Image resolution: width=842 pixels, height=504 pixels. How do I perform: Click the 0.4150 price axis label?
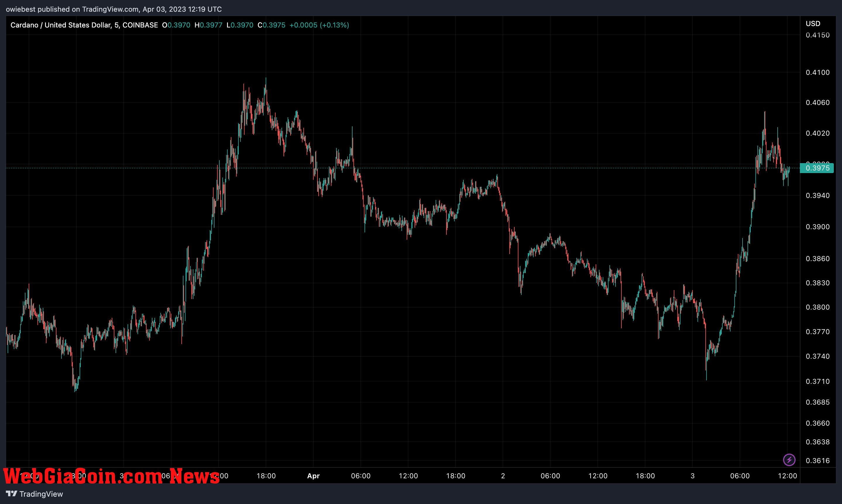pyautogui.click(x=817, y=35)
